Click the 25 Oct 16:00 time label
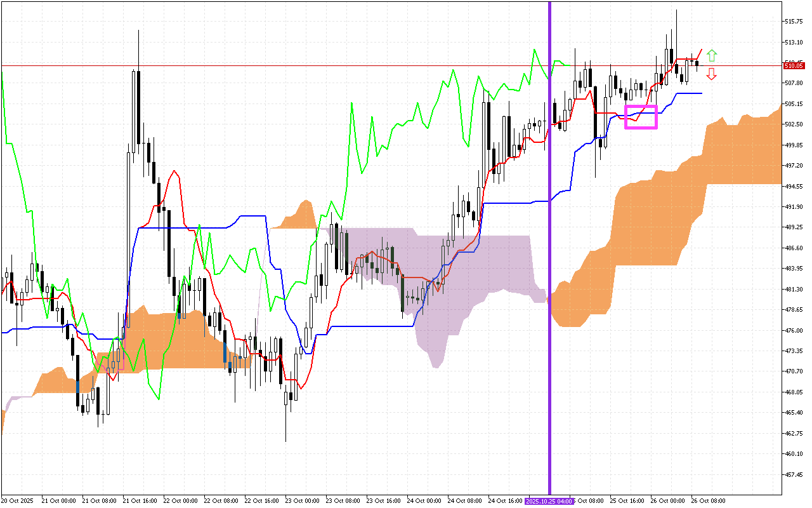The width and height of the screenshot is (812, 508). click(627, 501)
